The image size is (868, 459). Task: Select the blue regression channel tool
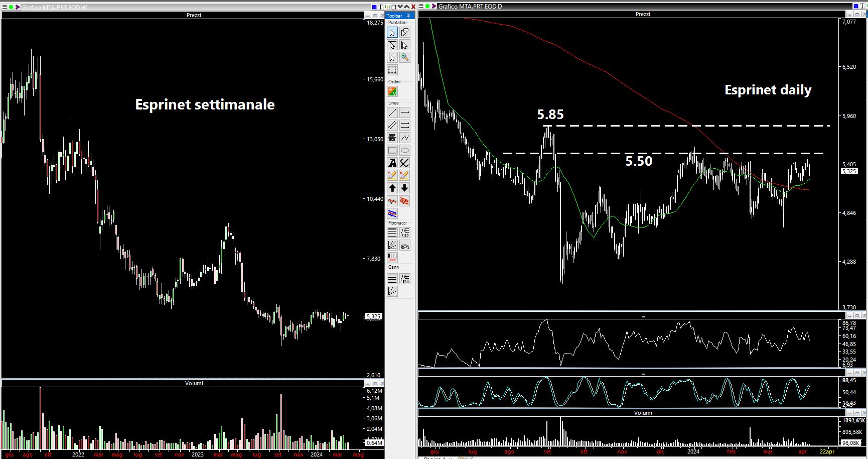pyautogui.click(x=392, y=213)
